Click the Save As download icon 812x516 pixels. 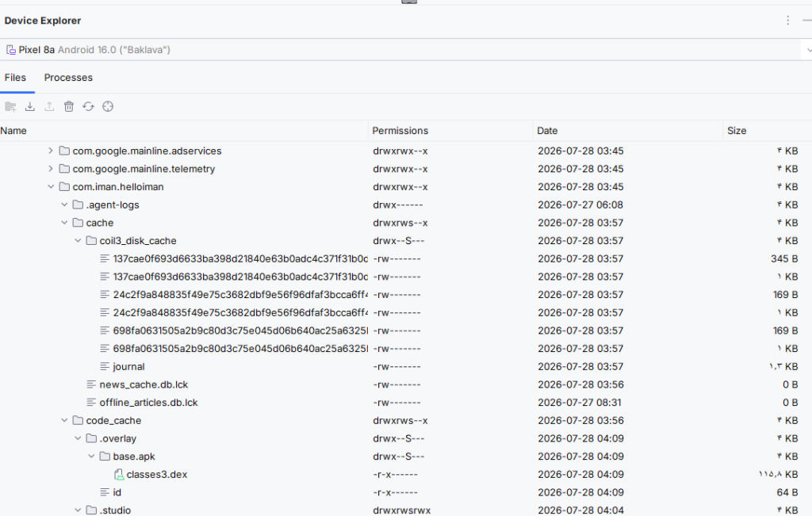point(30,107)
